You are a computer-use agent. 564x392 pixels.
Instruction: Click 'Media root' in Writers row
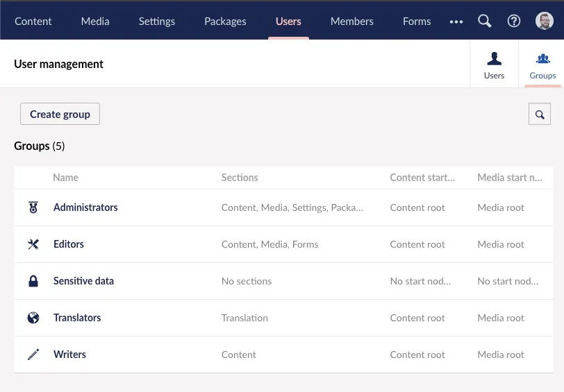click(x=501, y=355)
